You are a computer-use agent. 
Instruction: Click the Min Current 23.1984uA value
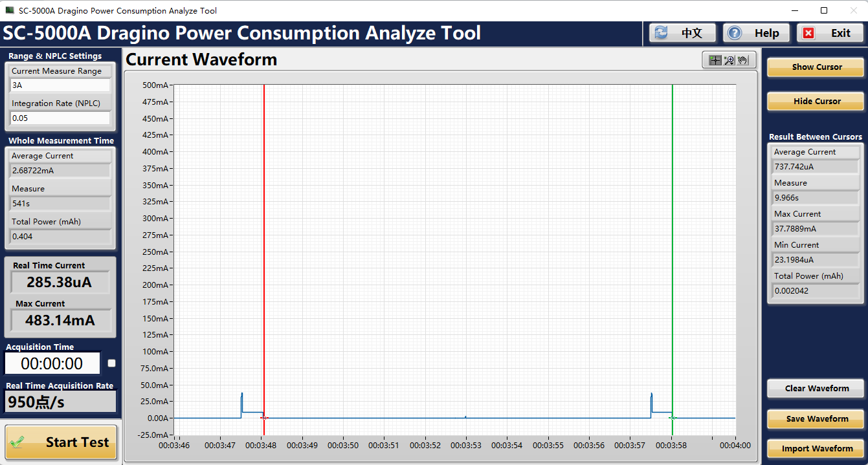(816, 260)
